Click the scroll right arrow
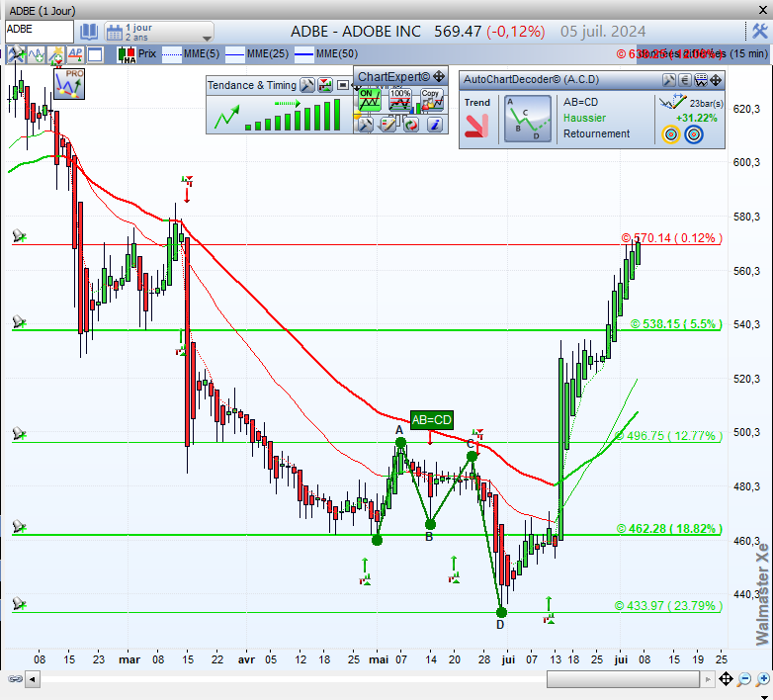 [708, 680]
